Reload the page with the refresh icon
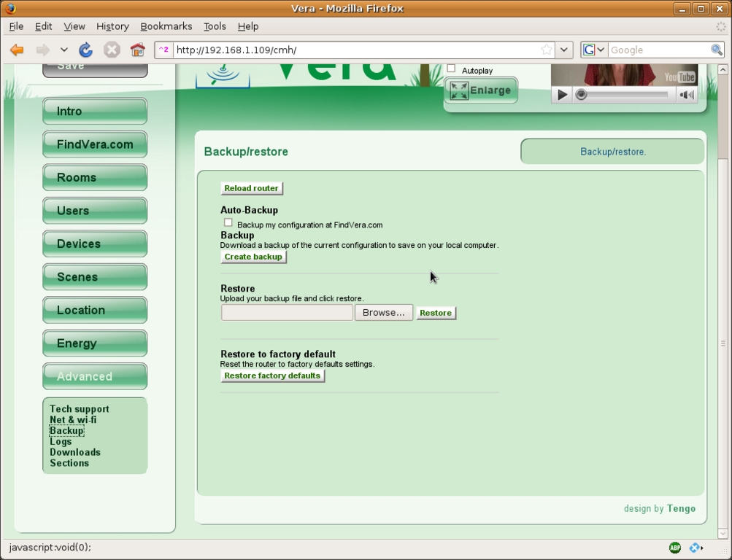 pyautogui.click(x=85, y=50)
